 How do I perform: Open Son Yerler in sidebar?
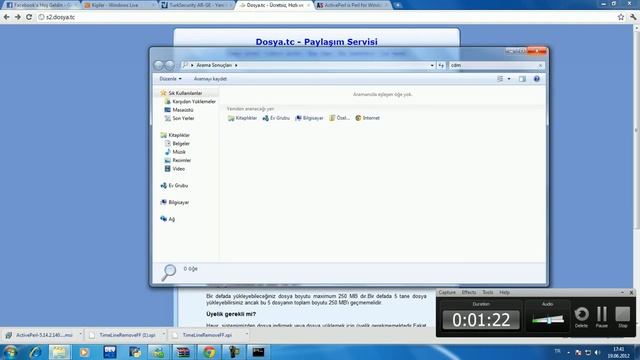pyautogui.click(x=179, y=118)
